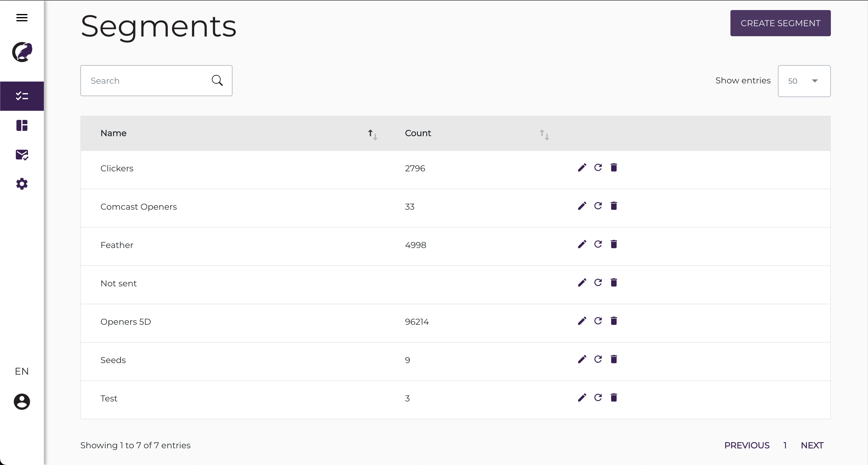The height and width of the screenshot is (465, 868).
Task: Edit the Clickers segment
Action: 582,168
